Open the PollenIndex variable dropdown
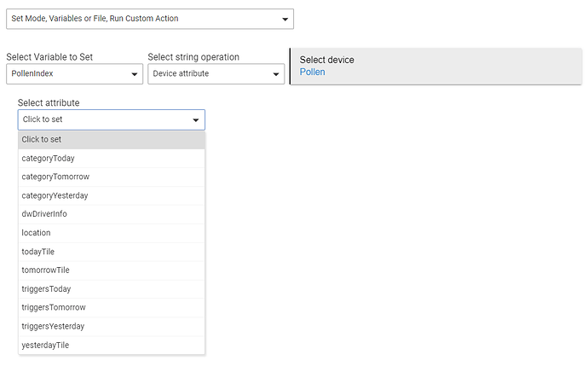The height and width of the screenshot is (372, 588). pyautogui.click(x=74, y=73)
